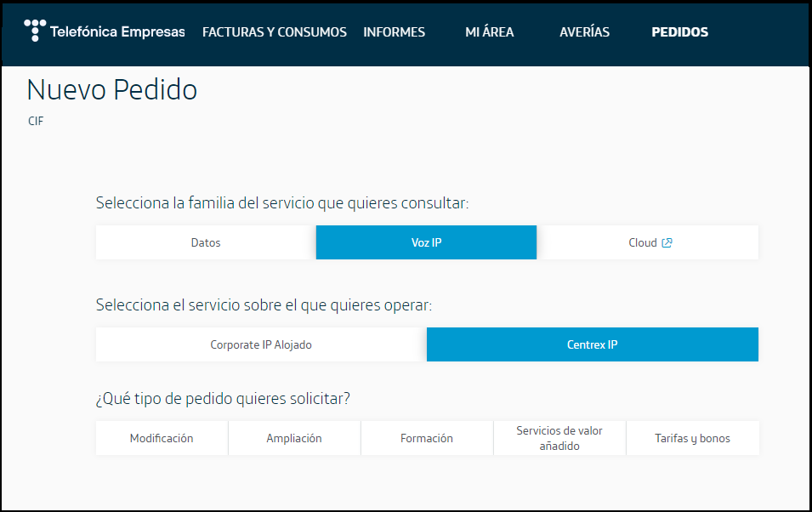The image size is (812, 512).
Task: Open the FACTURAS Y CONSUMOS menu
Action: [x=275, y=31]
